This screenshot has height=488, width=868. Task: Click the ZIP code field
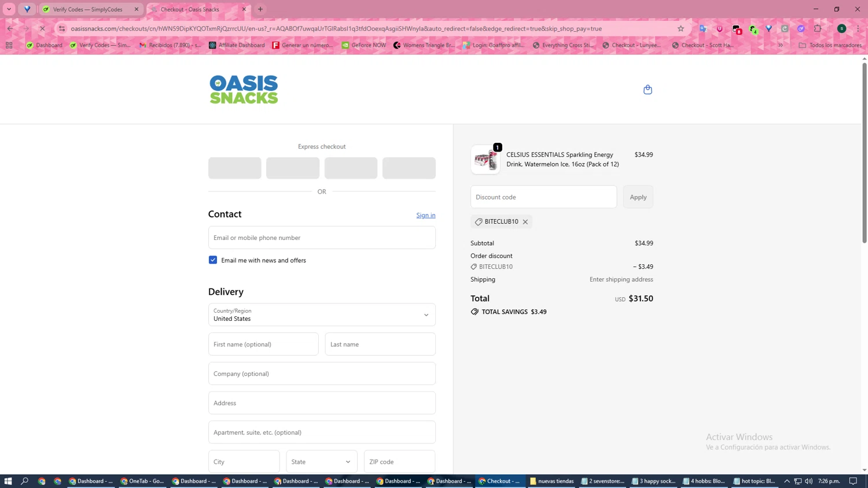coord(399,461)
